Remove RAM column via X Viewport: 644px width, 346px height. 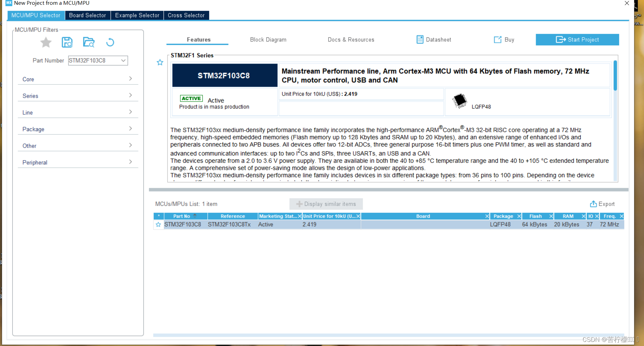click(584, 216)
